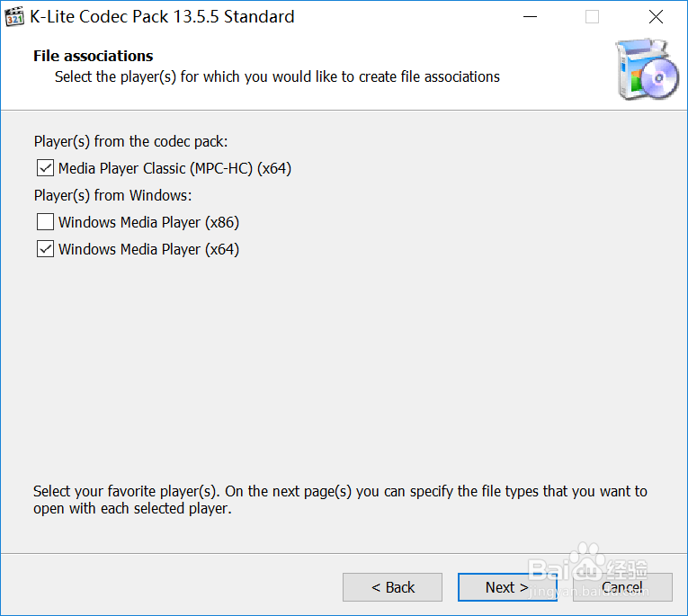The width and height of the screenshot is (688, 616).
Task: Click the "create file associations" subtitle in the header
Action: click(277, 76)
